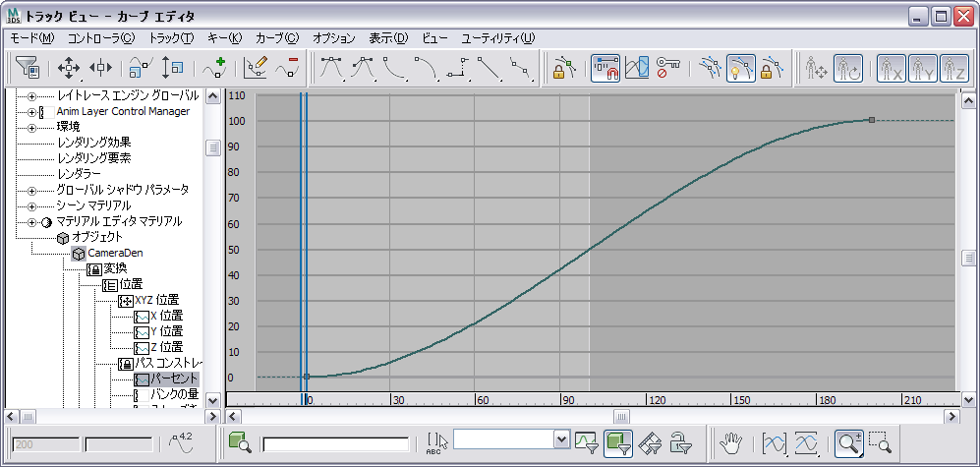Open the track Filters dialog icon

(x=28, y=68)
